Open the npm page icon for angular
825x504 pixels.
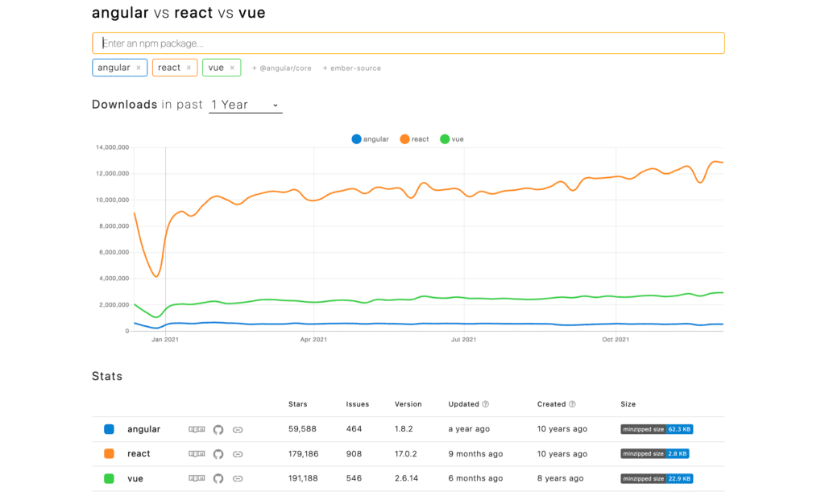tap(197, 429)
